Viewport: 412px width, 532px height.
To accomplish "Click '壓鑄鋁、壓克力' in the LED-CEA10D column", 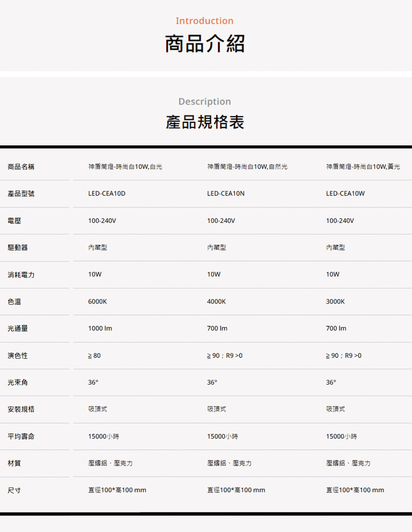I will coord(110,463).
